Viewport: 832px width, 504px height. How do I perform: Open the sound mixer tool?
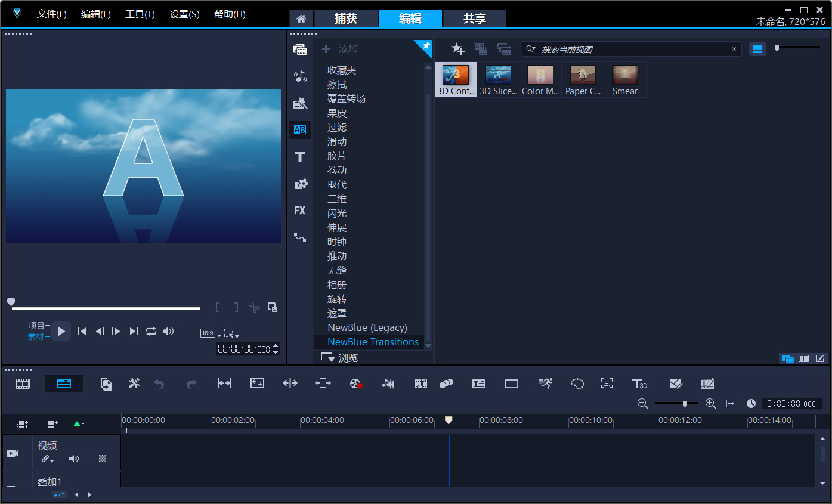tap(388, 384)
